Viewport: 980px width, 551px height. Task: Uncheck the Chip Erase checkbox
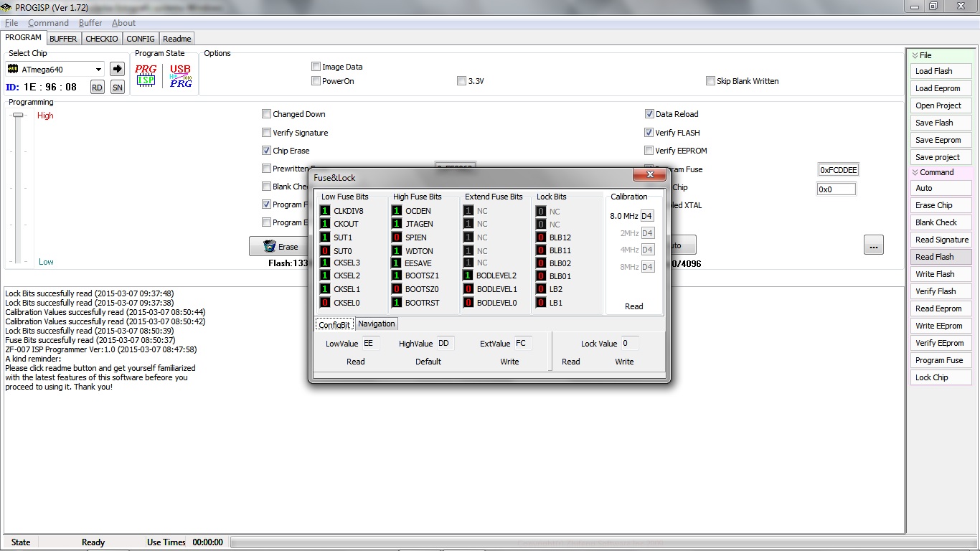pos(266,151)
